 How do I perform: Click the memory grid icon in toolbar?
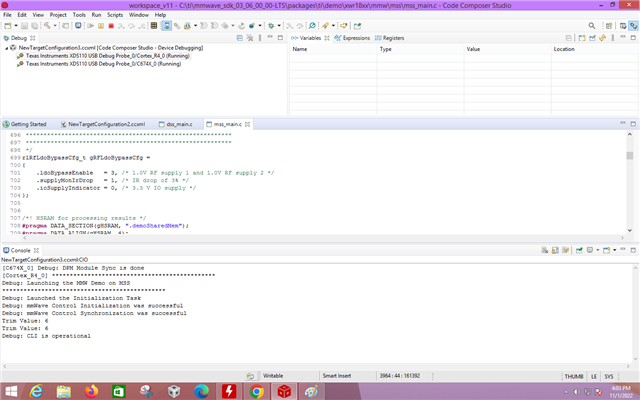154,26
